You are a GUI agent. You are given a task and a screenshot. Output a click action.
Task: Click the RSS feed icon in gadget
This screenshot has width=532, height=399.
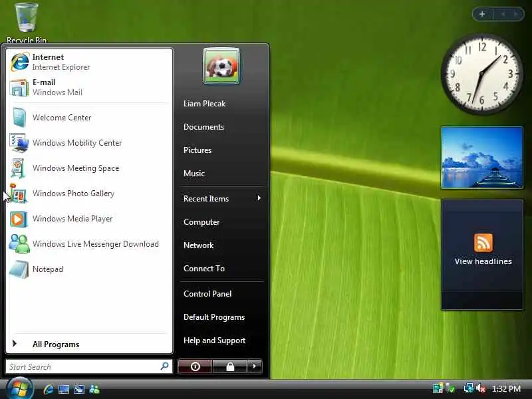pos(483,243)
